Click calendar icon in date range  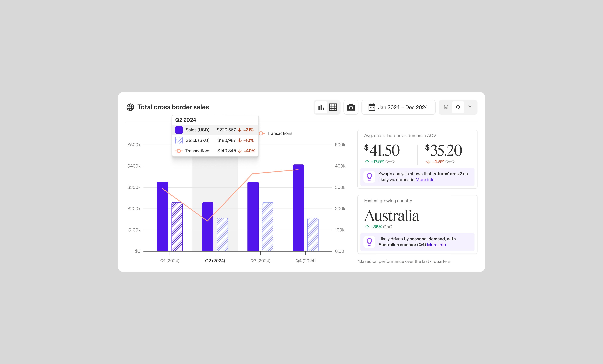click(x=372, y=107)
